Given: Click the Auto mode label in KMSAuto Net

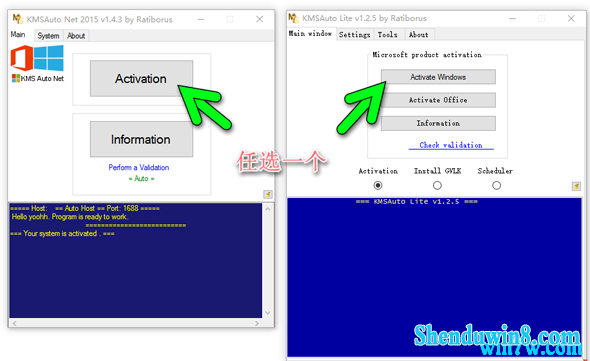Looking at the screenshot, I should (141, 178).
